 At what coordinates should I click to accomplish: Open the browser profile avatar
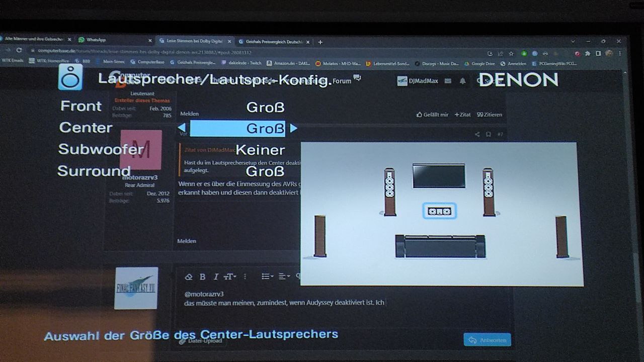point(609,53)
